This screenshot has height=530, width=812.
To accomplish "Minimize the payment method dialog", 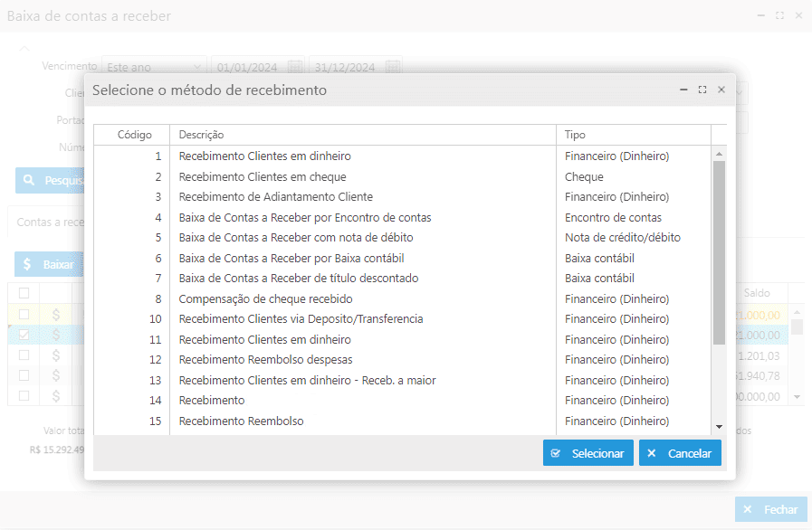I will pos(684,90).
